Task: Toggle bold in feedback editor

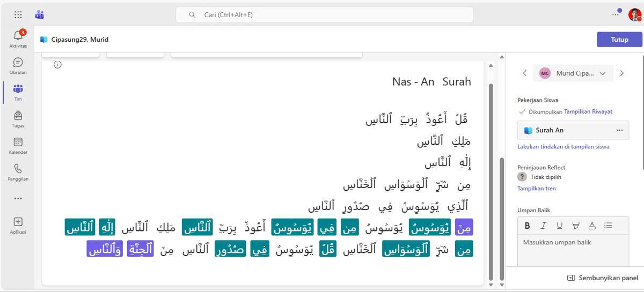Action: coord(528,226)
